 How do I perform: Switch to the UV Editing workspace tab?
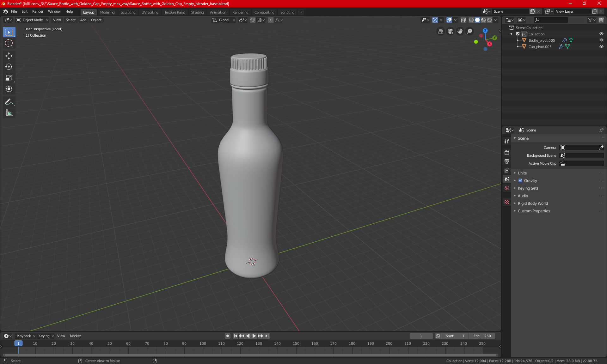(150, 12)
